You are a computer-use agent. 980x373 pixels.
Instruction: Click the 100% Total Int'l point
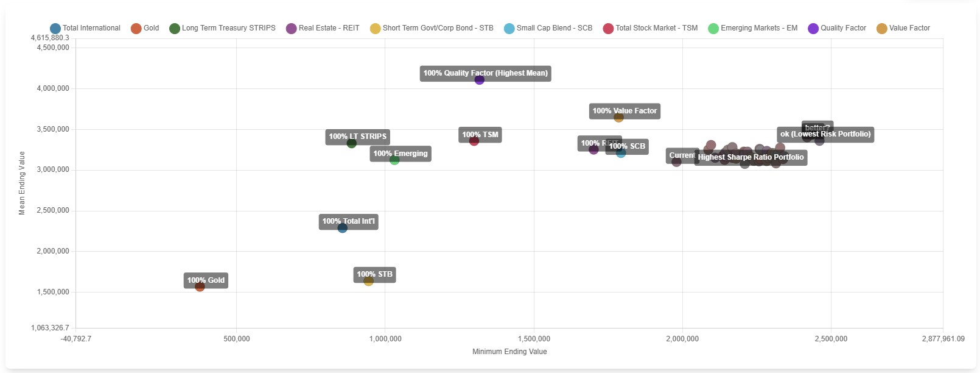343,228
